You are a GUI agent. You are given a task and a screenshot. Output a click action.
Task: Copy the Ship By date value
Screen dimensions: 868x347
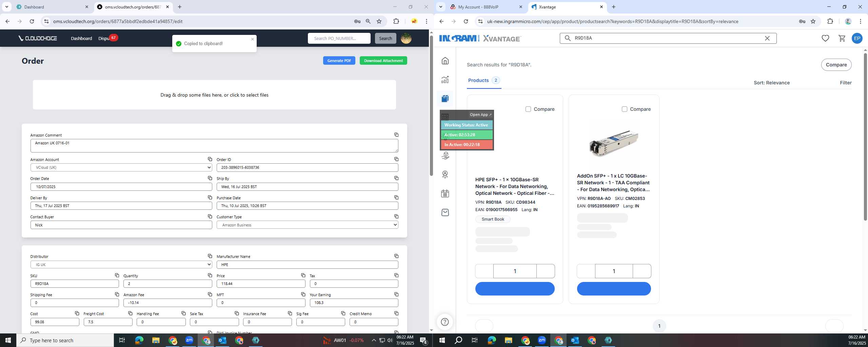click(x=396, y=178)
